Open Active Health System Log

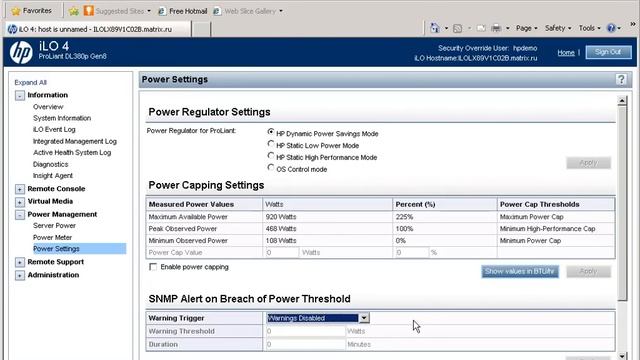pyautogui.click(x=72, y=152)
